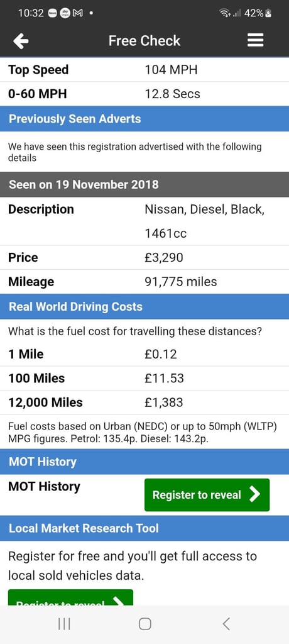Tap the Free Check page title
This screenshot has height=644, width=289.
(x=144, y=41)
